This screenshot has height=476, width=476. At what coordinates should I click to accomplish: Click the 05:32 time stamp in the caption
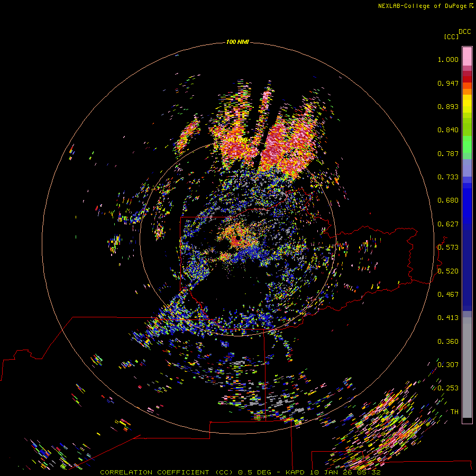368,472
